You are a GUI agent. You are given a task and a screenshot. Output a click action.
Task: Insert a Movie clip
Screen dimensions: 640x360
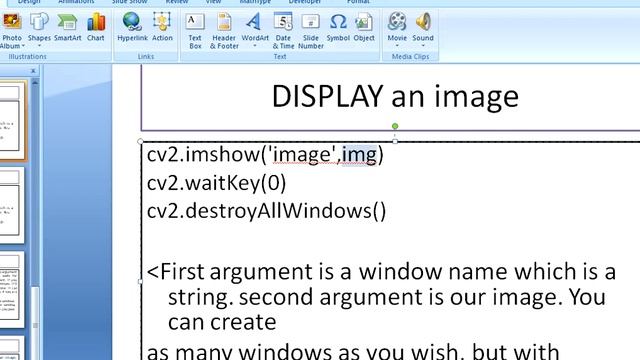coord(397,29)
